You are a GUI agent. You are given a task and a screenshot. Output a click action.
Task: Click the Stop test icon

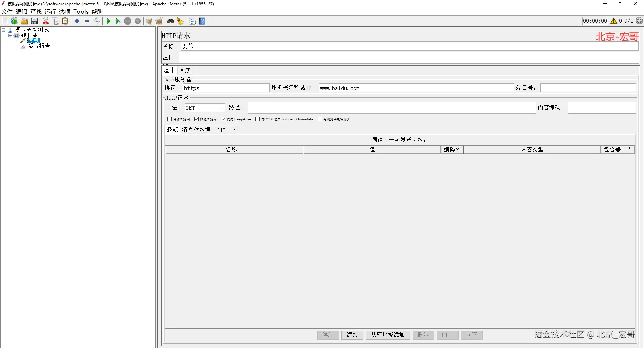tap(128, 21)
